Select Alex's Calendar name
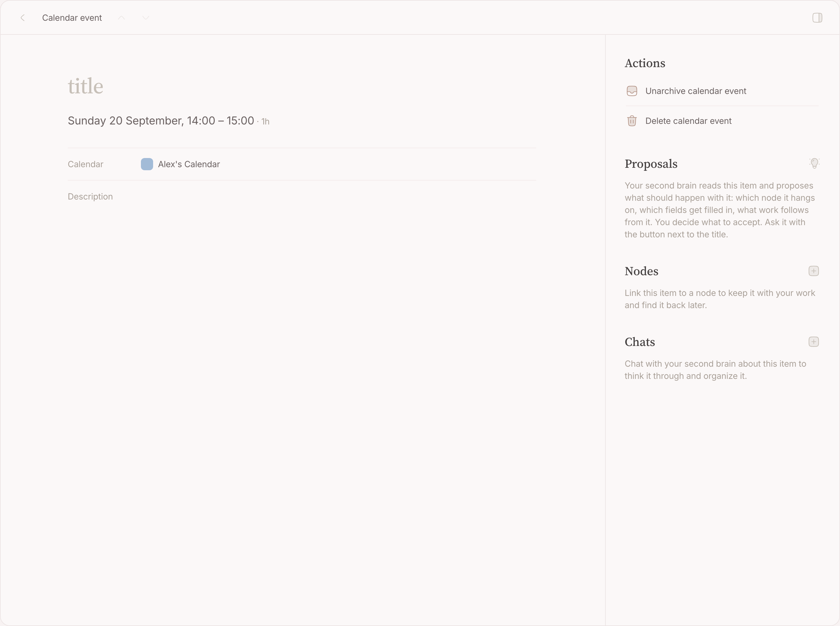This screenshot has height=626, width=840. 189,164
